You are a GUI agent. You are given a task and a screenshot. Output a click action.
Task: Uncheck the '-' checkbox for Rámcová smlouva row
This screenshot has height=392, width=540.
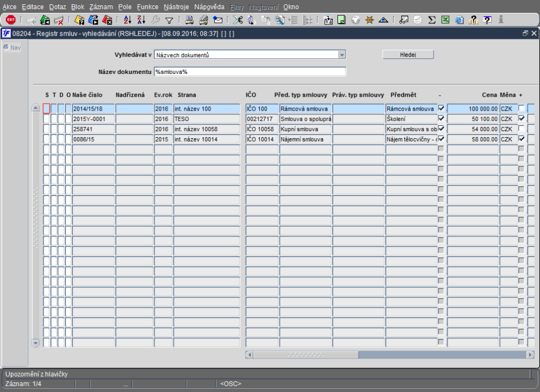pos(441,108)
